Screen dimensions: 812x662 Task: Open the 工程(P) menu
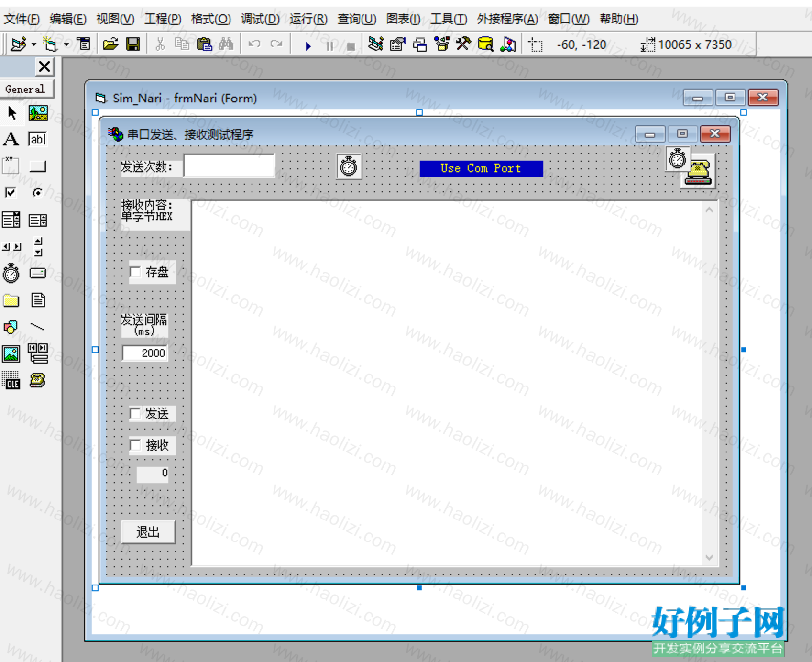click(163, 19)
